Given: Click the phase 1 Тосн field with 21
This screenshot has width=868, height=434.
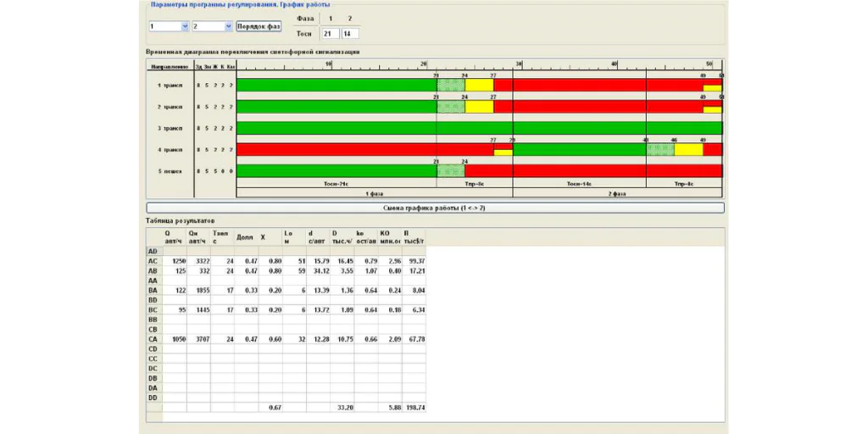Looking at the screenshot, I should pos(329,34).
